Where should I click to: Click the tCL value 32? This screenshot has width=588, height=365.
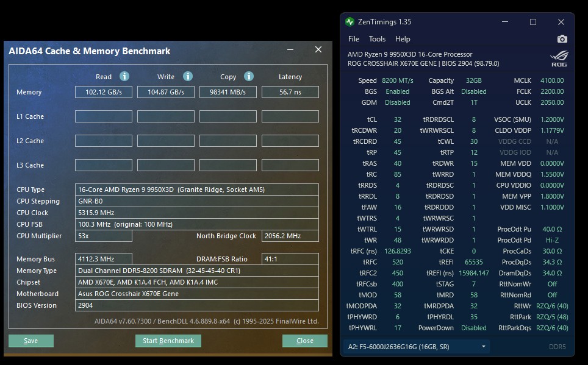398,119
